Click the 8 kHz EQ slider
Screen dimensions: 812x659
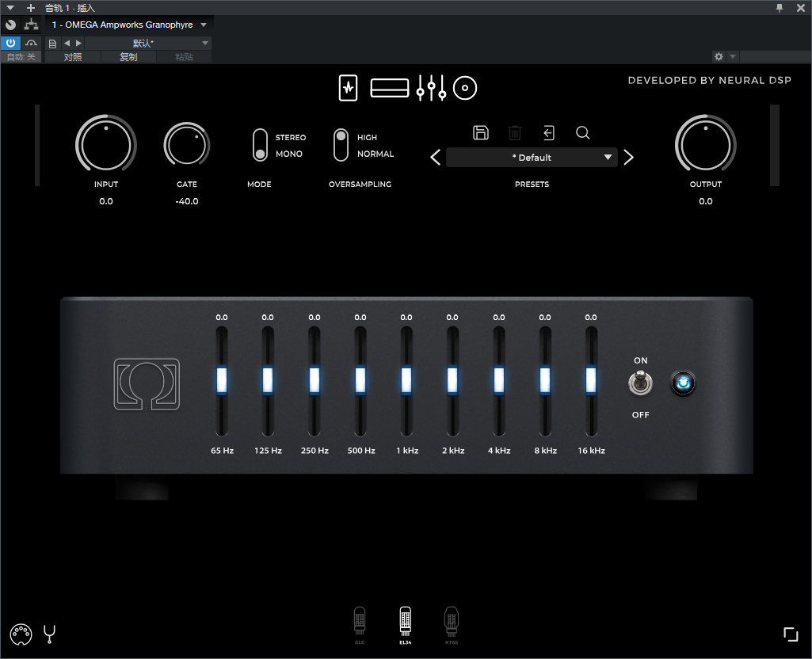point(545,380)
